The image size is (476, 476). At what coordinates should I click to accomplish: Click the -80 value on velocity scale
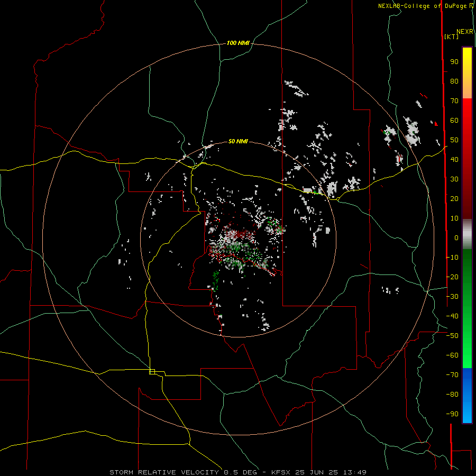pyautogui.click(x=452, y=395)
